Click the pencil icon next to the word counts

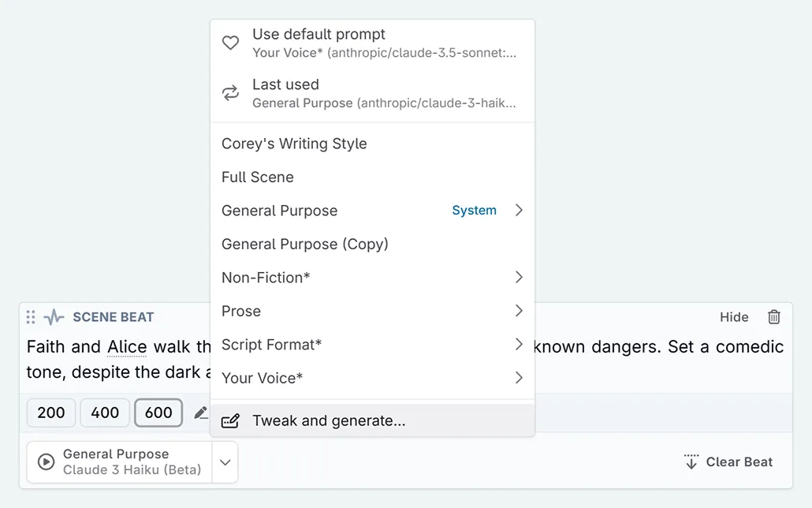(200, 413)
